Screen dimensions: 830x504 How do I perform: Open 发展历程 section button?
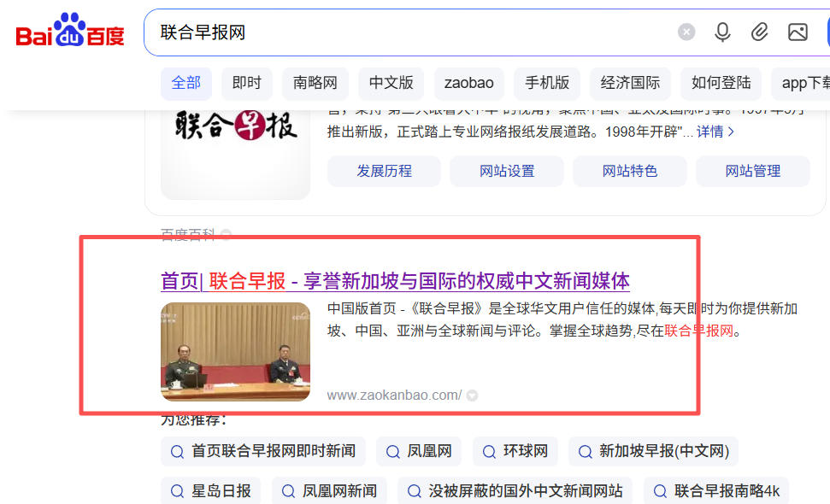(385, 172)
